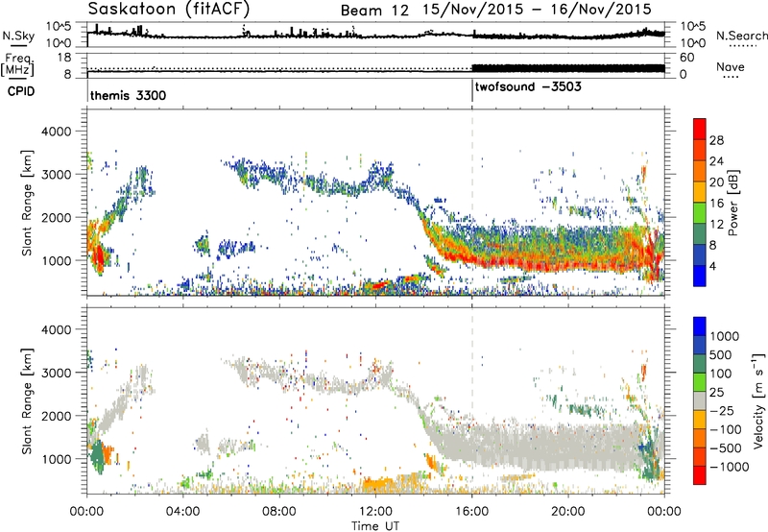Click the '16:00' time axis tick label
This screenshot has width=768, height=532.
(x=471, y=512)
